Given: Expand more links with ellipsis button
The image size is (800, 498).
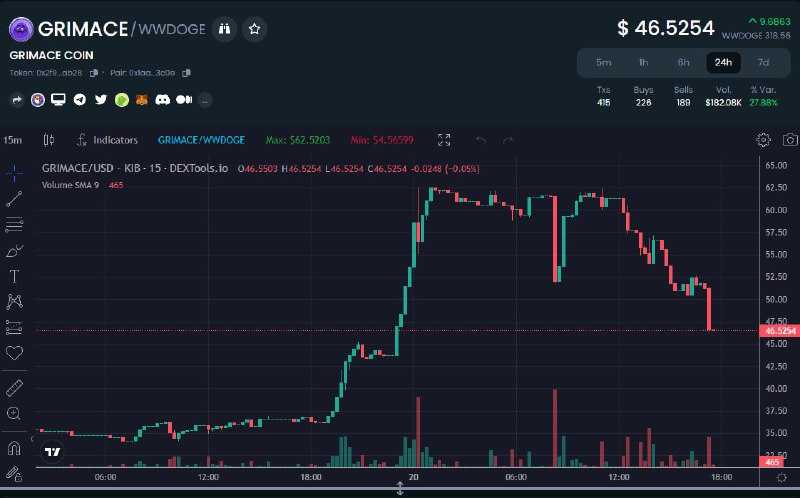Looking at the screenshot, I should [x=205, y=100].
